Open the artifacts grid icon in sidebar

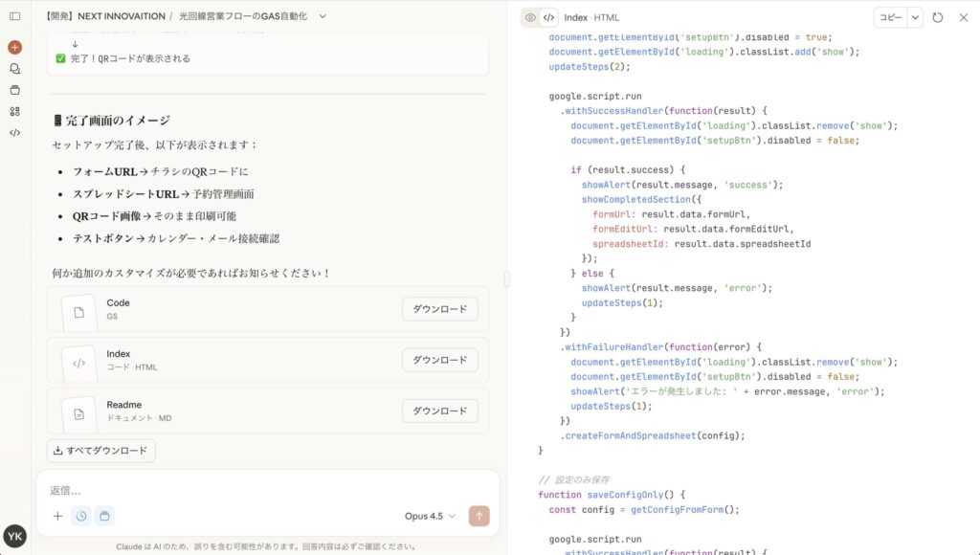click(14, 111)
